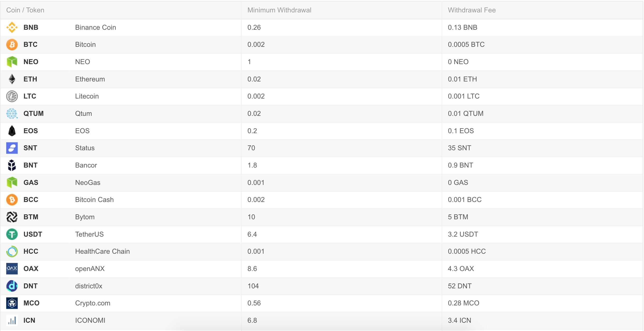This screenshot has height=331, width=644.
Task: Click the Binance Coin BNB logo icon
Action: point(12,27)
